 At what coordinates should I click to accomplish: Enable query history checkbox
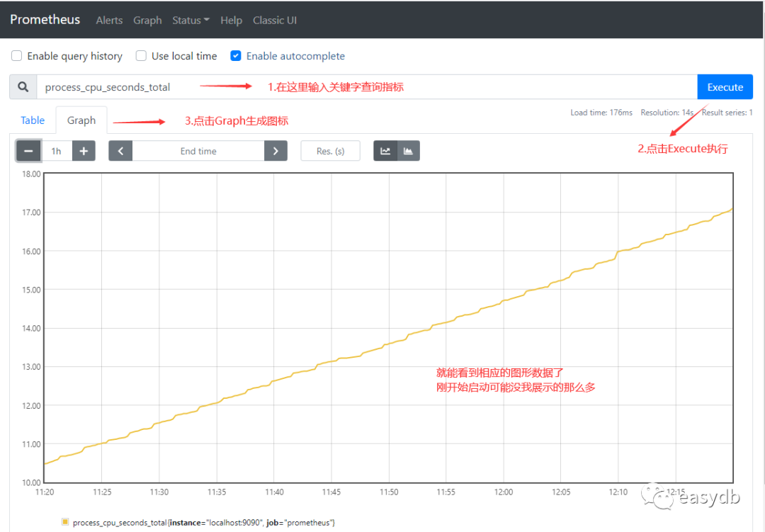pyautogui.click(x=16, y=56)
